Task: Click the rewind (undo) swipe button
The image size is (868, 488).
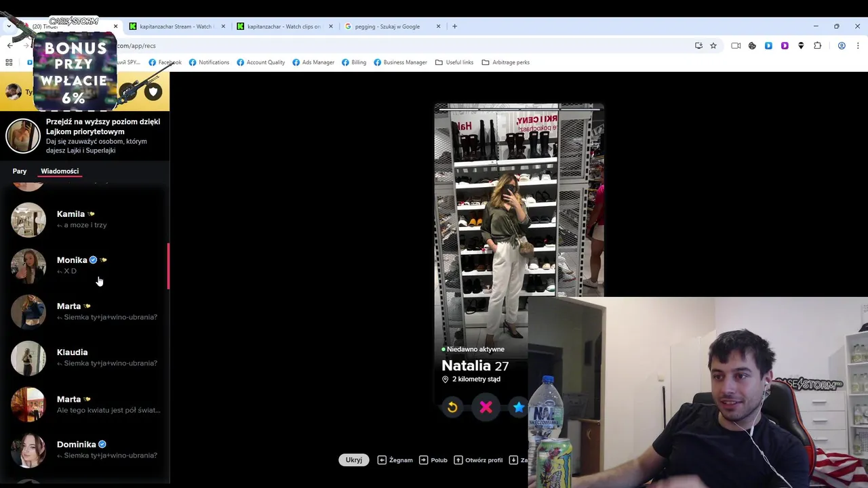Action: [x=452, y=407]
